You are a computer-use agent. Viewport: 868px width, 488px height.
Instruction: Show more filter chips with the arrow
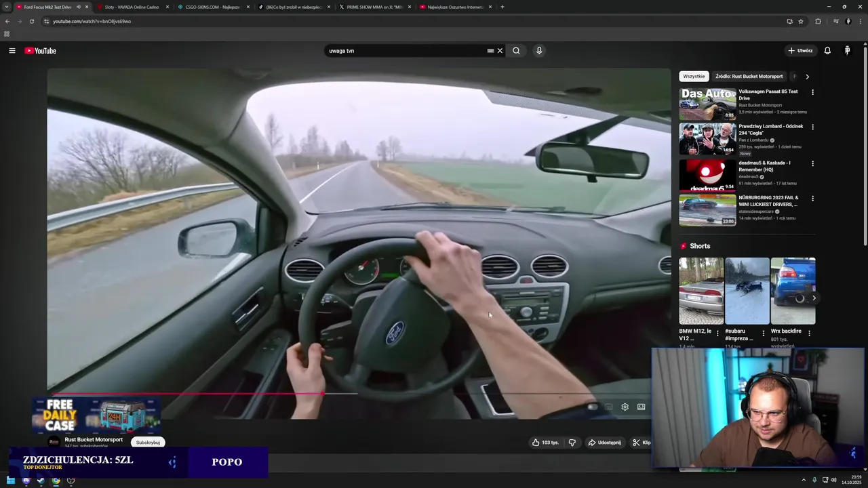pyautogui.click(x=807, y=77)
